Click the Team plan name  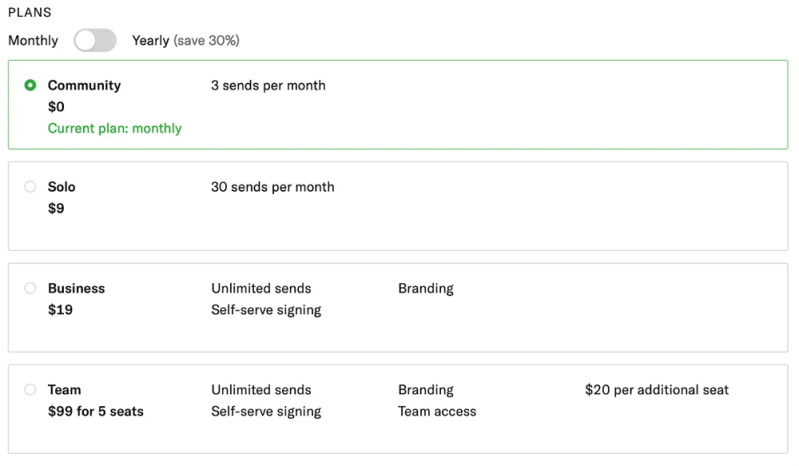click(x=65, y=390)
